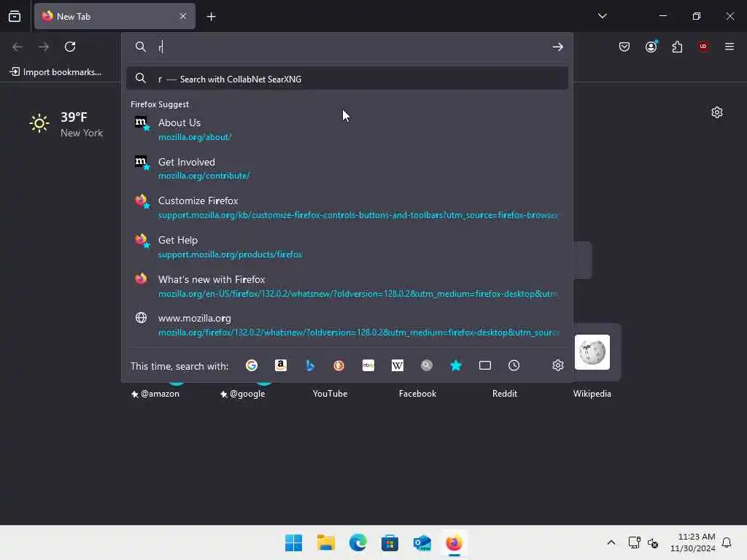747x560 pixels.
Task: Open the Get Help suggestion
Action: tap(347, 246)
